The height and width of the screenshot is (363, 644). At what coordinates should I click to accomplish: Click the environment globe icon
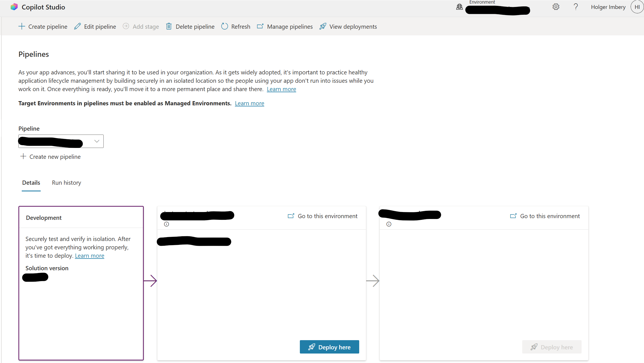click(460, 7)
